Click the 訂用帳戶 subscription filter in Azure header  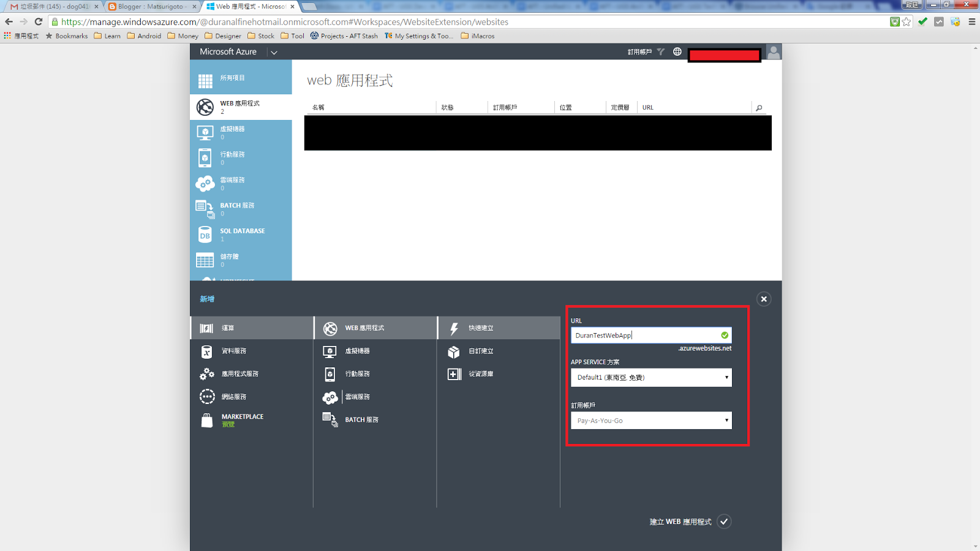tap(646, 52)
